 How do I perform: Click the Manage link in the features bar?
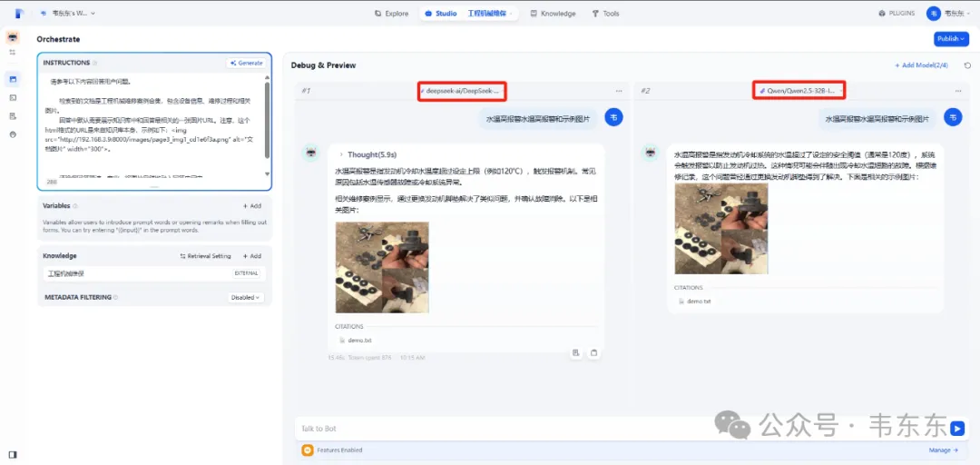pos(943,450)
